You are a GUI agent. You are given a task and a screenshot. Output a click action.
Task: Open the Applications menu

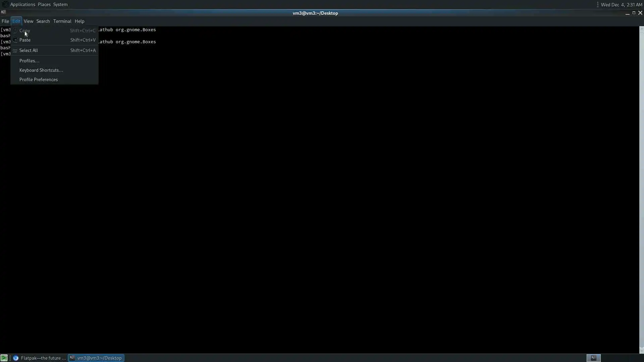tap(22, 4)
